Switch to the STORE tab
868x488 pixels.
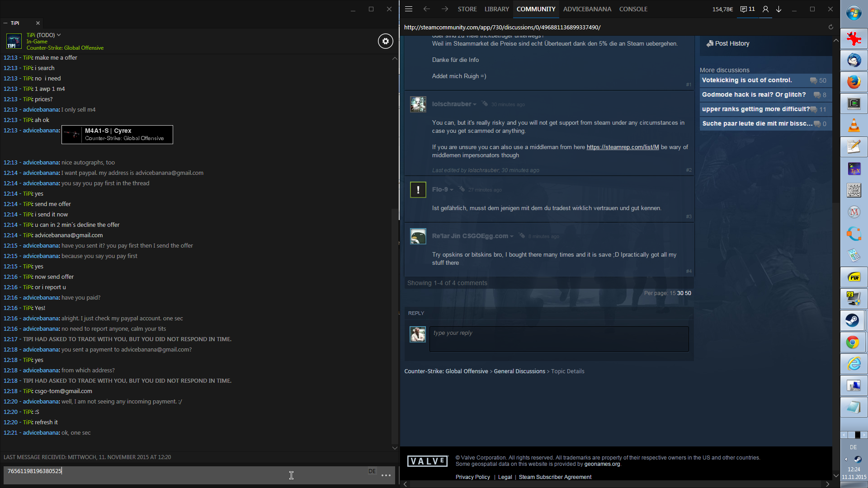pyautogui.click(x=467, y=9)
